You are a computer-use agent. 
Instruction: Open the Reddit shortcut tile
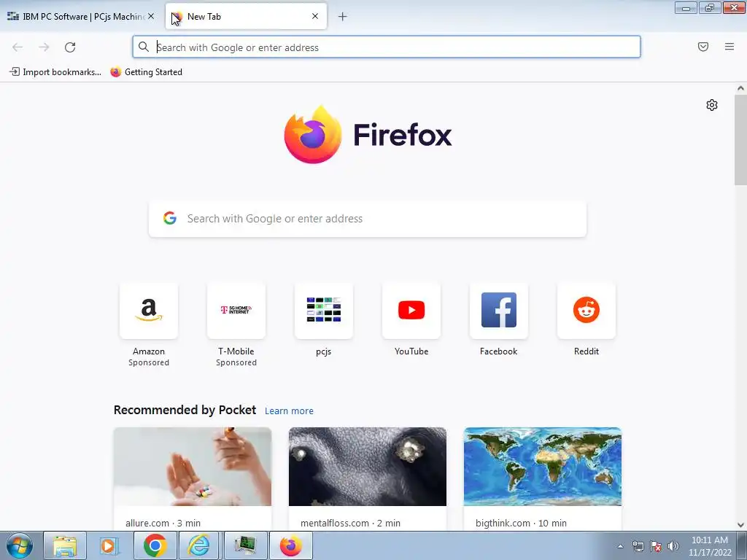click(x=586, y=311)
